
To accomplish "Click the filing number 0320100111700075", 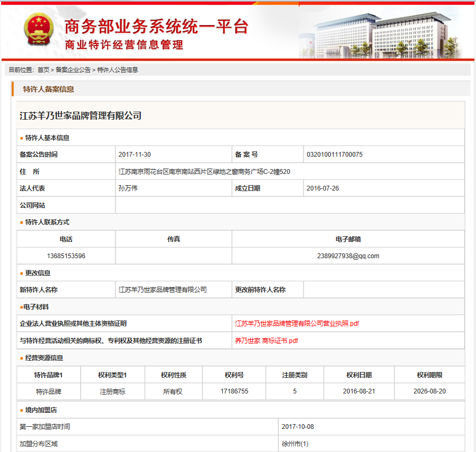I will (334, 155).
